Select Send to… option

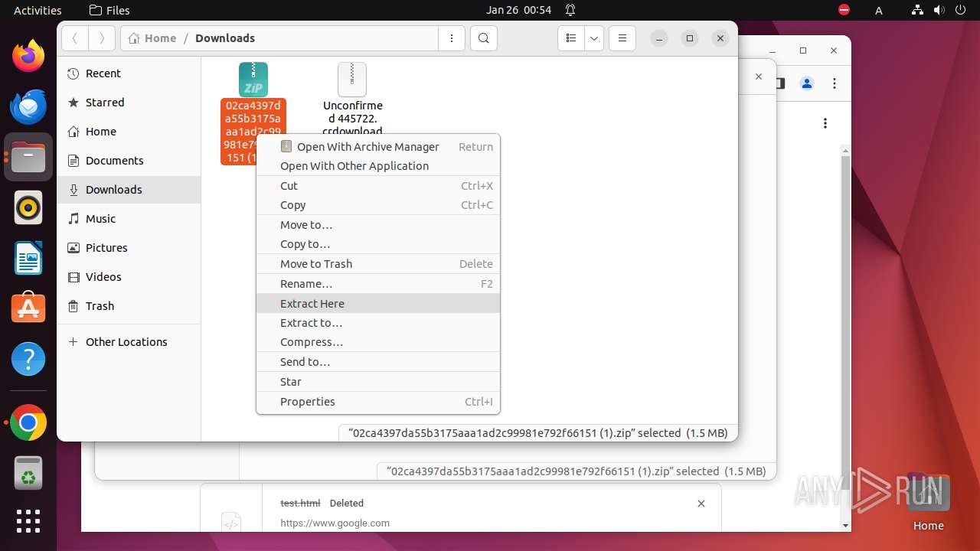click(x=378, y=362)
